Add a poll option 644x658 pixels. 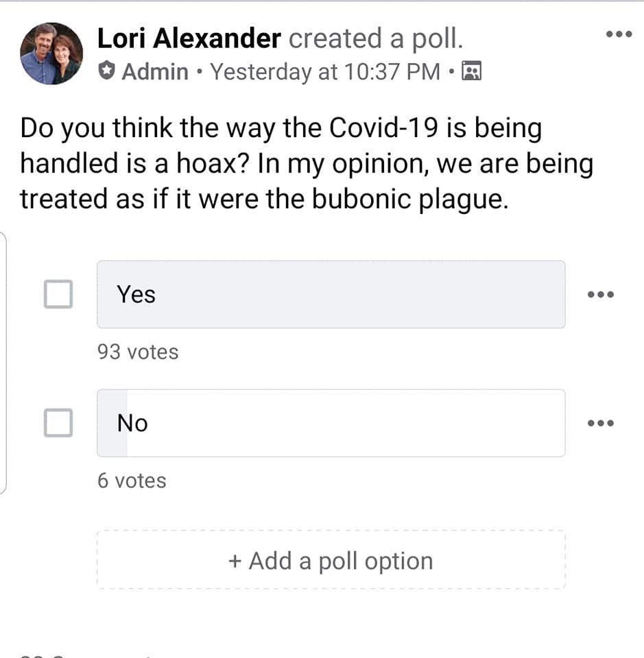(331, 560)
